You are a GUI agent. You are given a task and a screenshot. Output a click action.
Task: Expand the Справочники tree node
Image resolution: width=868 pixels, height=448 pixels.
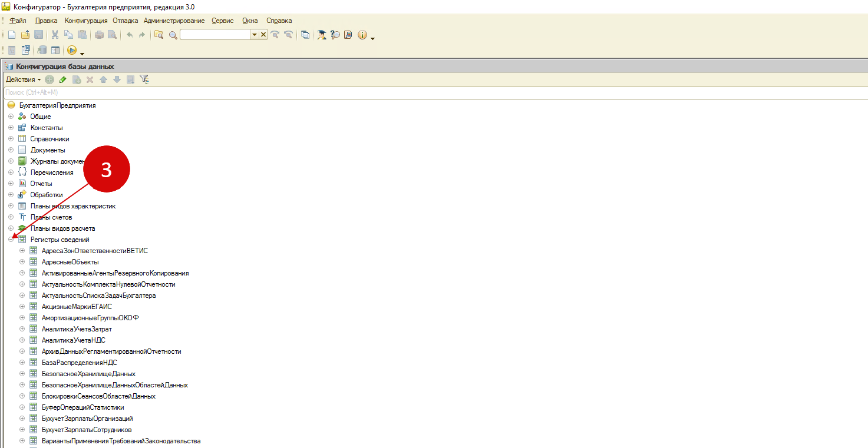click(x=11, y=139)
